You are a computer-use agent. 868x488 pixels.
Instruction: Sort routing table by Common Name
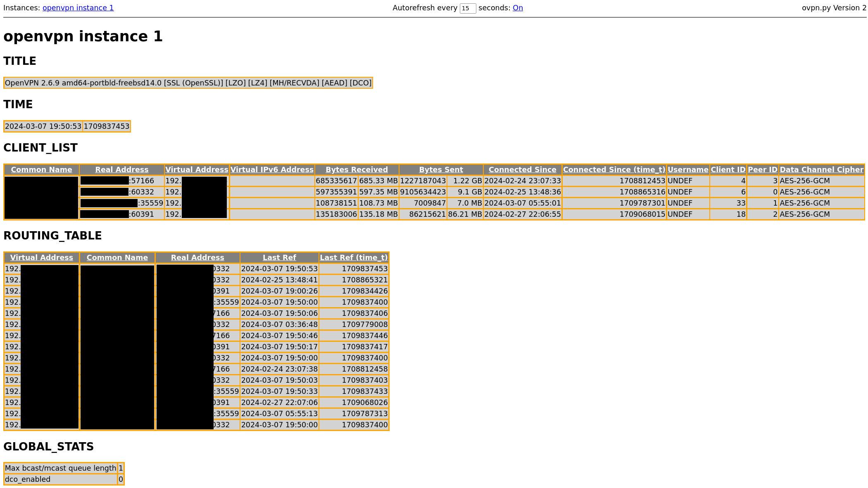pyautogui.click(x=117, y=258)
